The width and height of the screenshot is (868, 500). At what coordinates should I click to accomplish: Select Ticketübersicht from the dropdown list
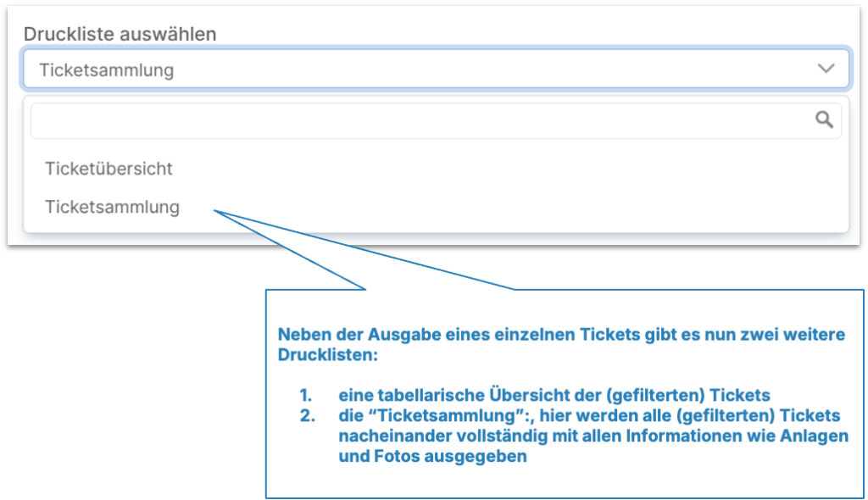(108, 169)
